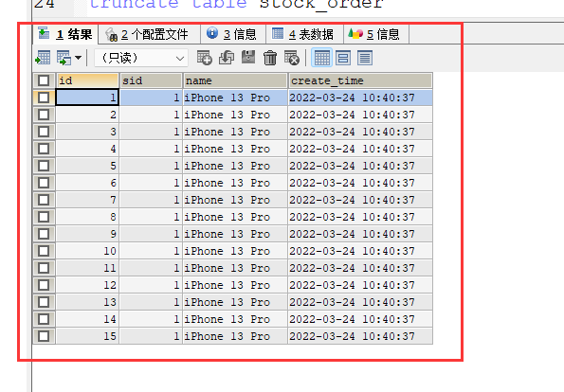564x392 pixels.
Task: Check the checkbox for row id 14
Action: tap(44, 319)
